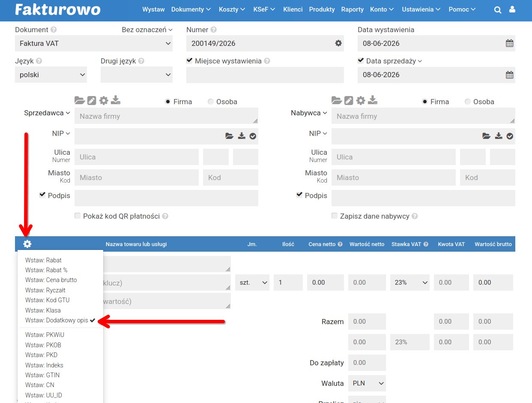Open unit dropdown showing szt.

[252, 283]
